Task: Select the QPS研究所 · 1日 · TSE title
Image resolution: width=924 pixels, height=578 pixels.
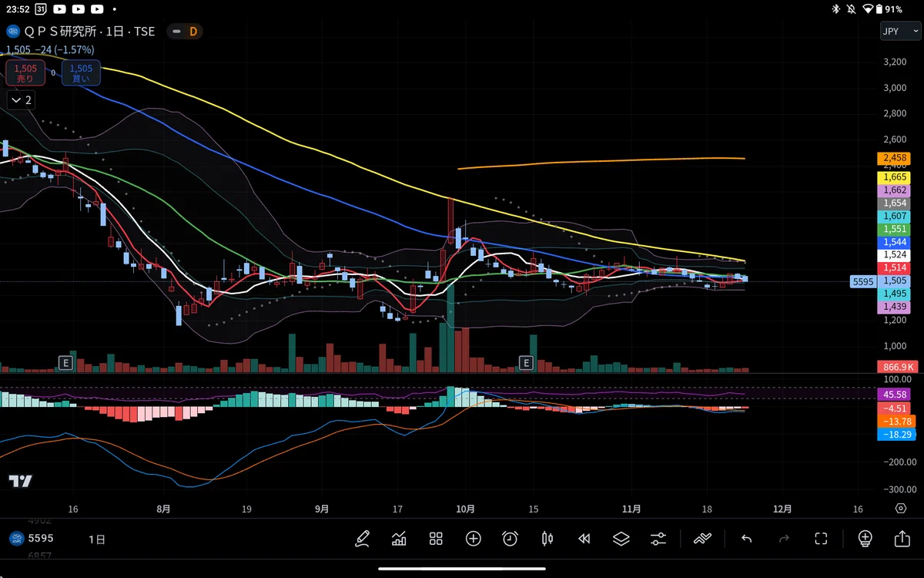Action: click(x=90, y=32)
